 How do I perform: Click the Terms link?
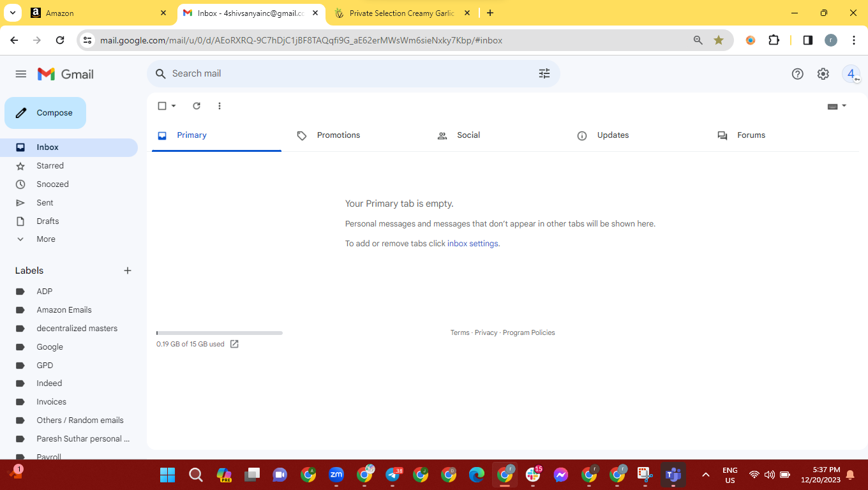[460, 332]
